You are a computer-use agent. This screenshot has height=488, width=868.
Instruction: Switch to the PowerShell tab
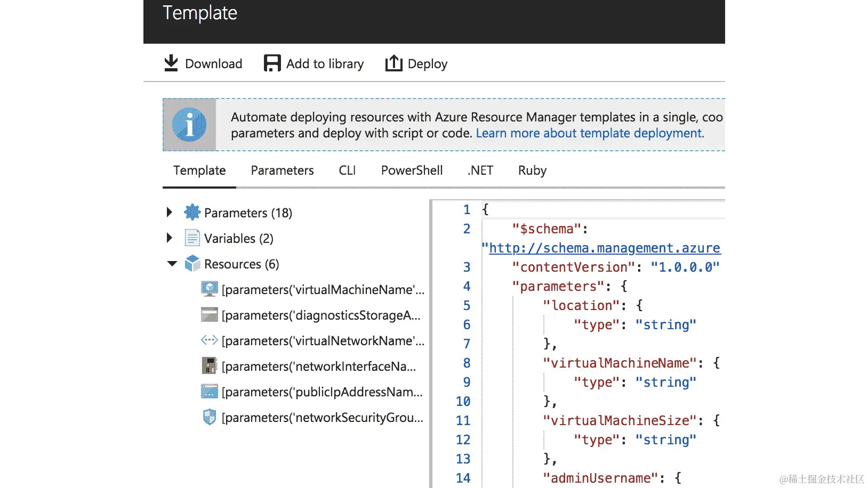pos(412,170)
